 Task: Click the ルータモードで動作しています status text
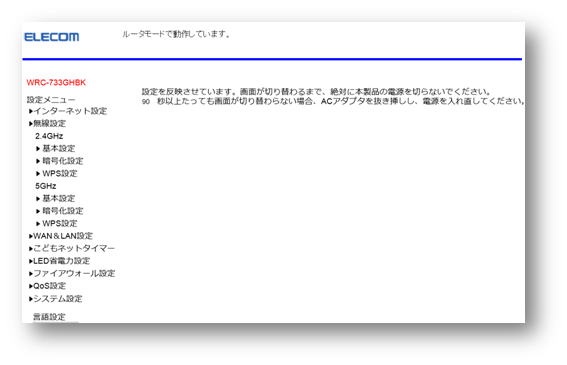click(176, 34)
